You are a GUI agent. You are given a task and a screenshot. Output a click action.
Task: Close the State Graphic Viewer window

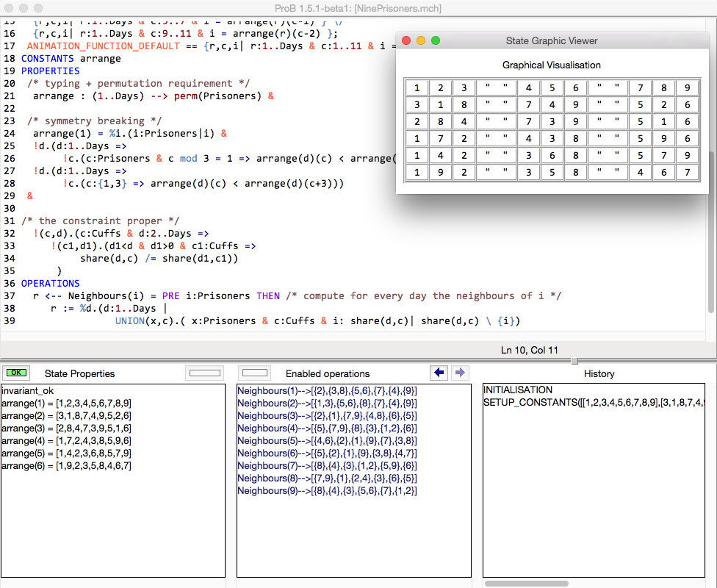406,40
